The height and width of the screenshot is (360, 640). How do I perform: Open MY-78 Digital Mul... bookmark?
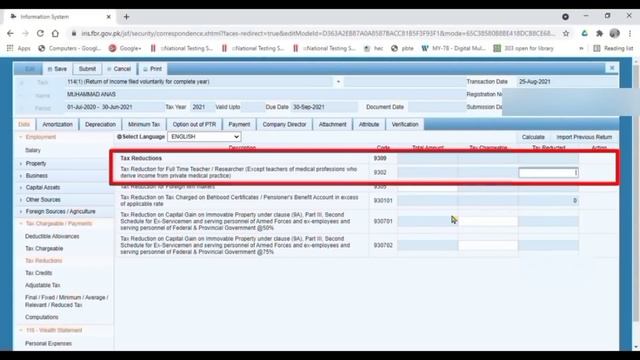tap(453, 48)
